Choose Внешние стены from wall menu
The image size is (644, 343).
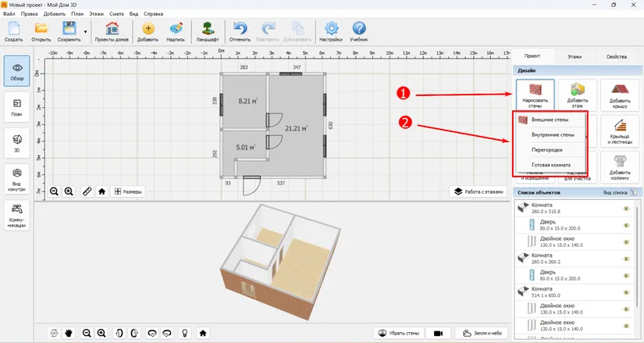coord(550,120)
